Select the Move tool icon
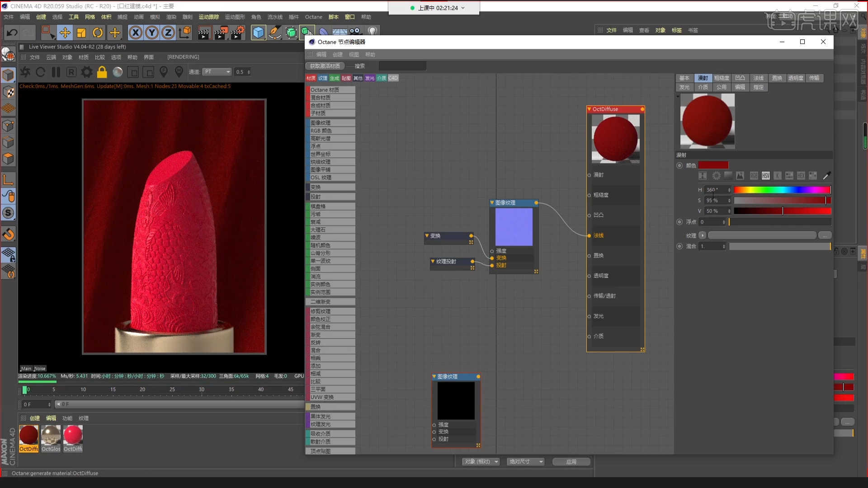Screen dimensions: 868x488 pos(65,33)
